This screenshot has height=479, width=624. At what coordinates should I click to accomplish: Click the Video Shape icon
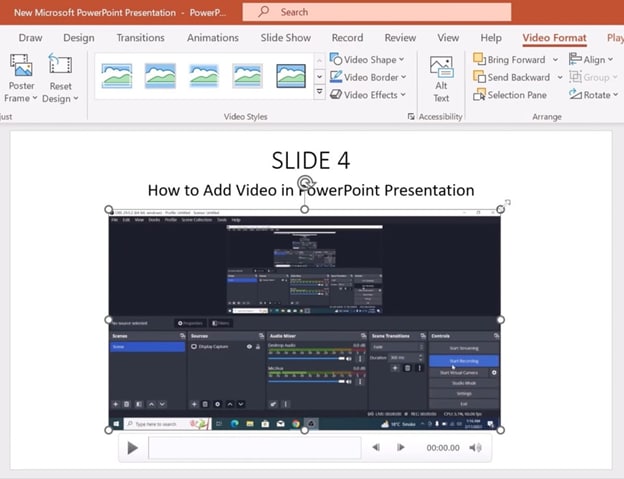point(335,59)
